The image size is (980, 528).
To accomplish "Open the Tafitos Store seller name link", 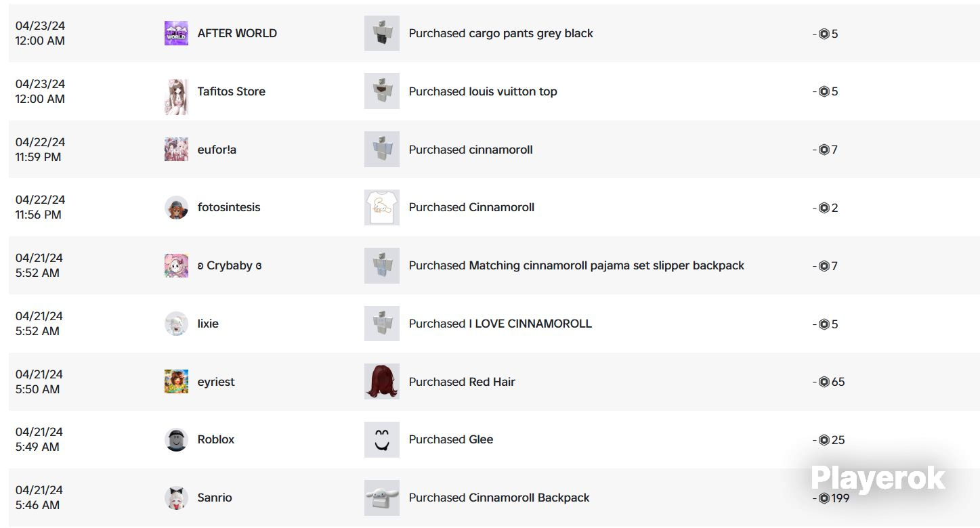I will [x=231, y=91].
